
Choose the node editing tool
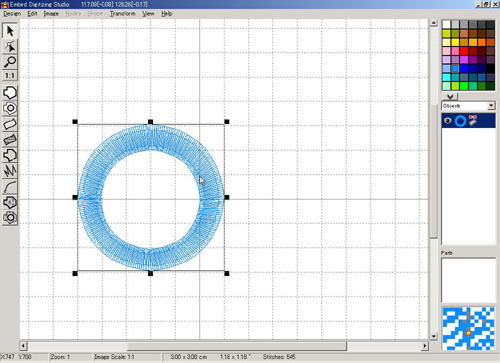10,46
